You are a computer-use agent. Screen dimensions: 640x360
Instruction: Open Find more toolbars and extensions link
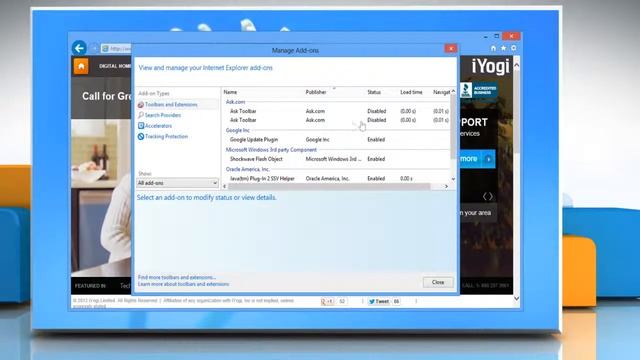coord(177,278)
